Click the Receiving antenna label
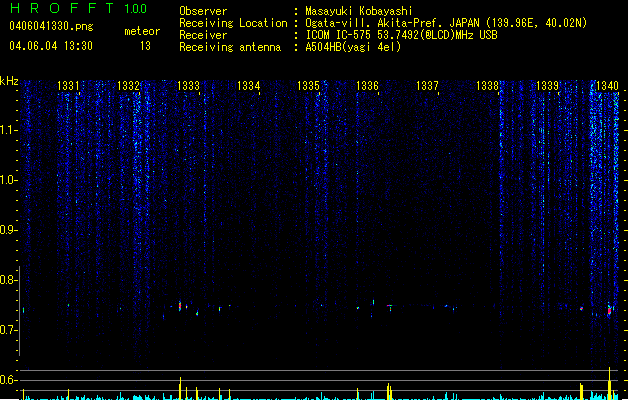Image resolution: width=629 pixels, height=400 pixels. [230, 47]
